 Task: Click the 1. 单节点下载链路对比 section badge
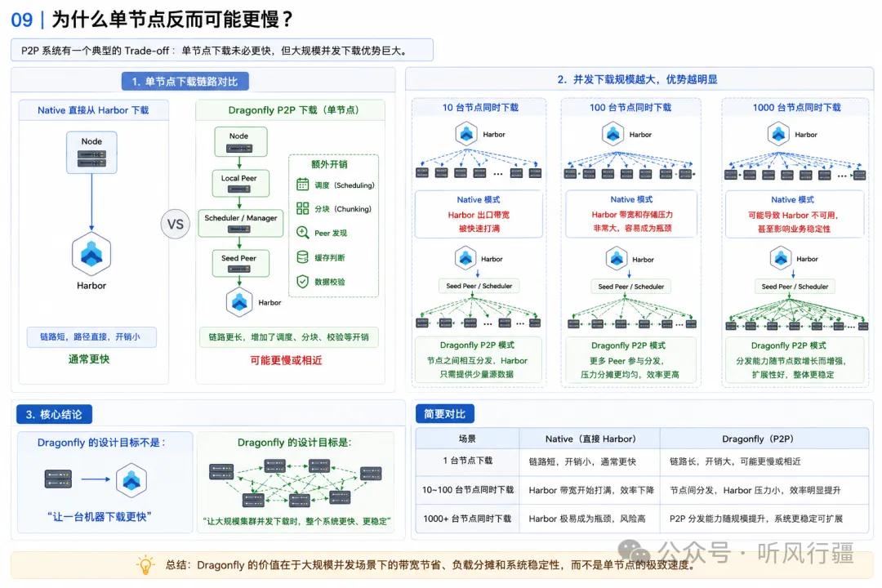[185, 82]
